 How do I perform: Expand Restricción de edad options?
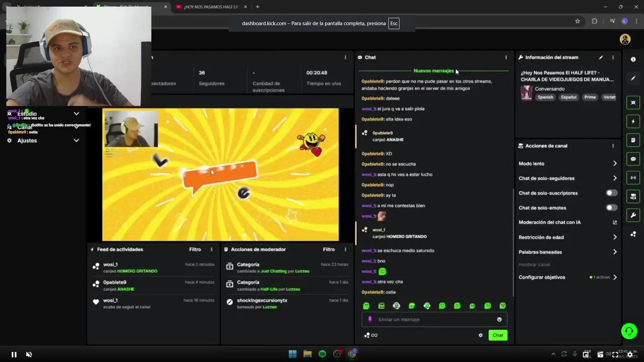click(x=615, y=237)
